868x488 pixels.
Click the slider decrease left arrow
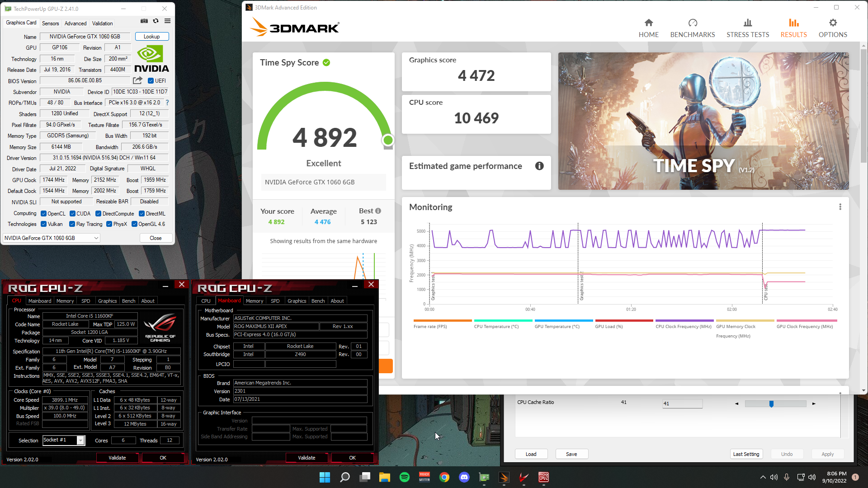736,404
